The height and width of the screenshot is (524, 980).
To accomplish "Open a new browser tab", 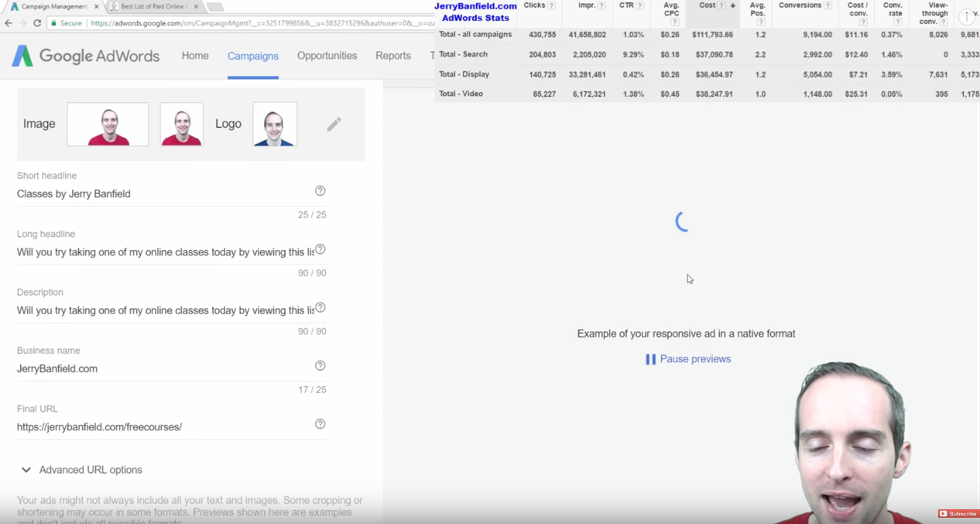I will point(215,6).
